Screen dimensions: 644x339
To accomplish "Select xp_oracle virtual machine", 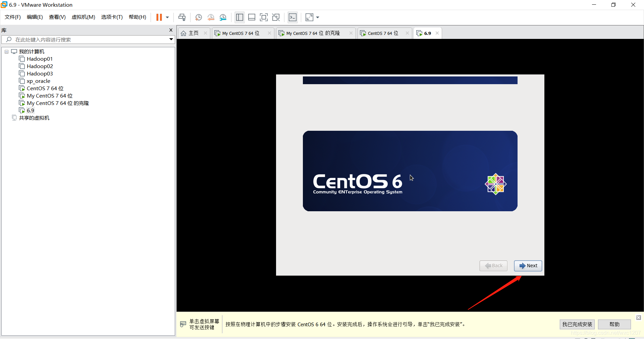I will 39,81.
